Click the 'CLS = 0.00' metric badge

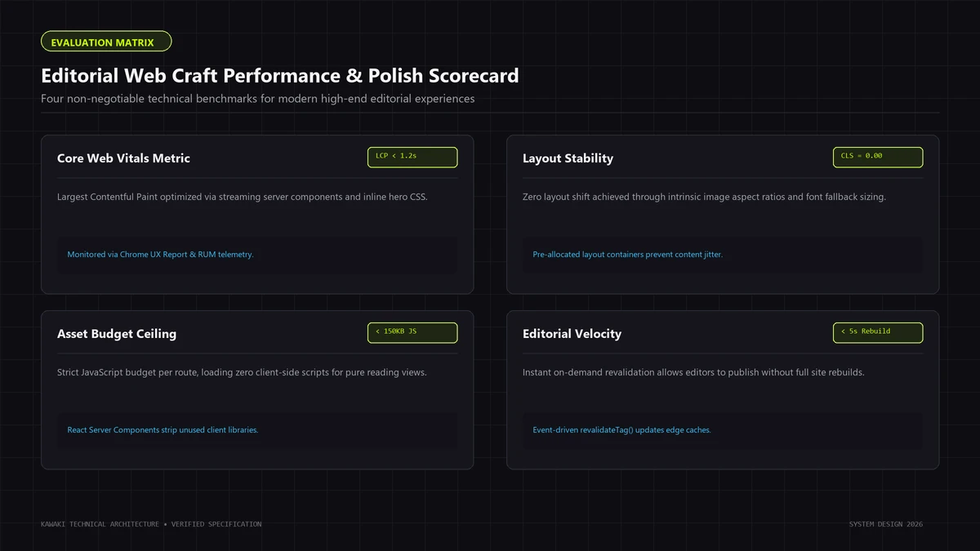tap(878, 157)
